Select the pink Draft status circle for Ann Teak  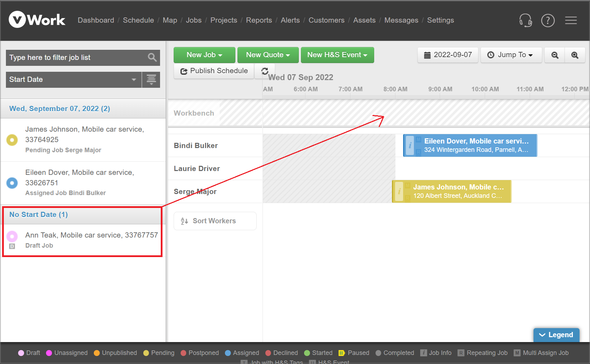coord(12,237)
